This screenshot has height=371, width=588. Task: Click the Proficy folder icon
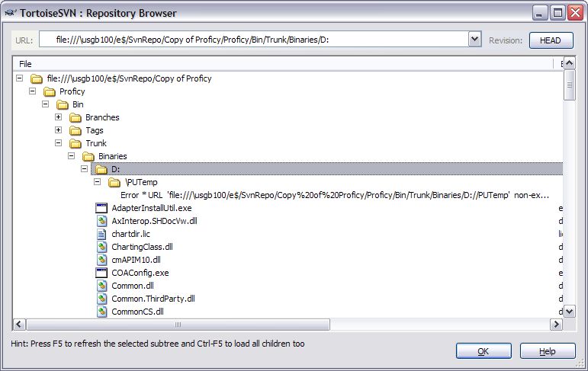coord(49,91)
